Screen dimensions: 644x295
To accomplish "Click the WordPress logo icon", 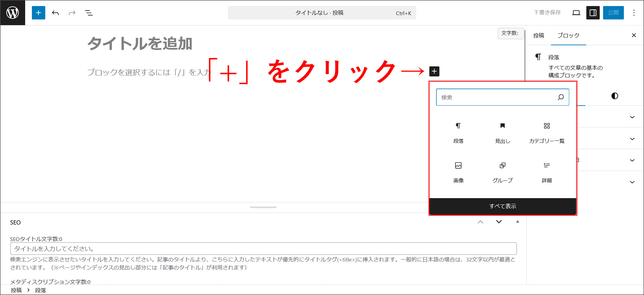I will coord(13,13).
